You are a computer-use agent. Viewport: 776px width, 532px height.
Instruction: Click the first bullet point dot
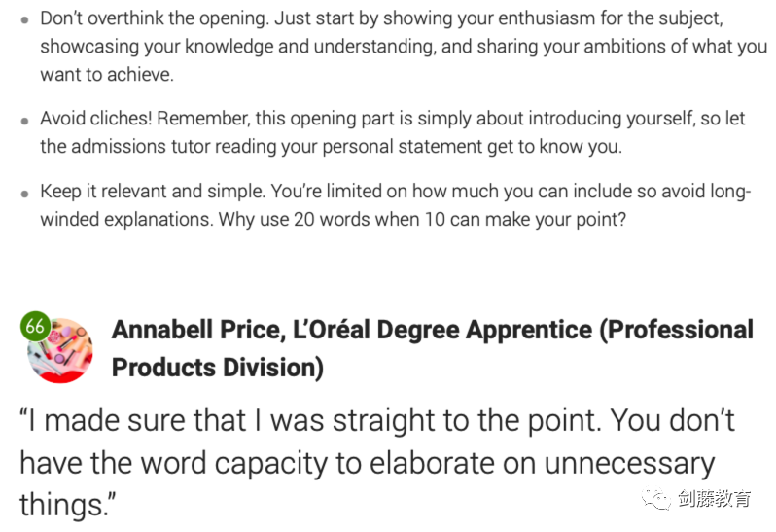pyautogui.click(x=24, y=20)
